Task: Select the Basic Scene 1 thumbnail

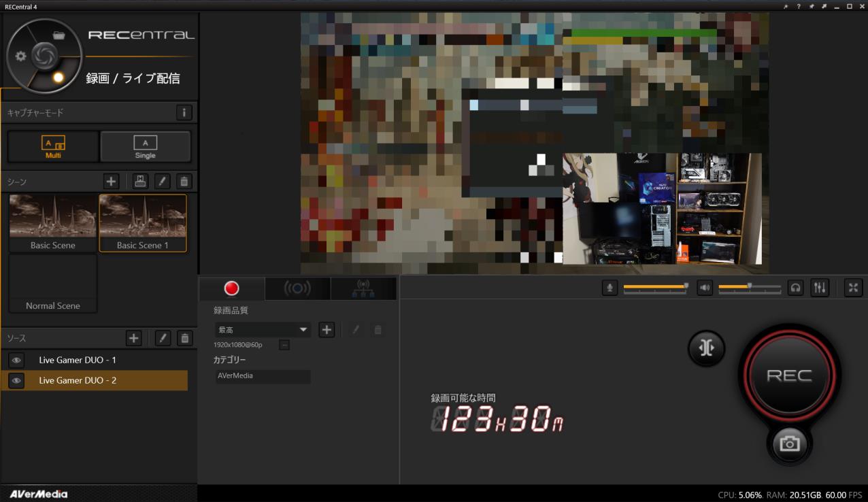Action: (x=143, y=223)
